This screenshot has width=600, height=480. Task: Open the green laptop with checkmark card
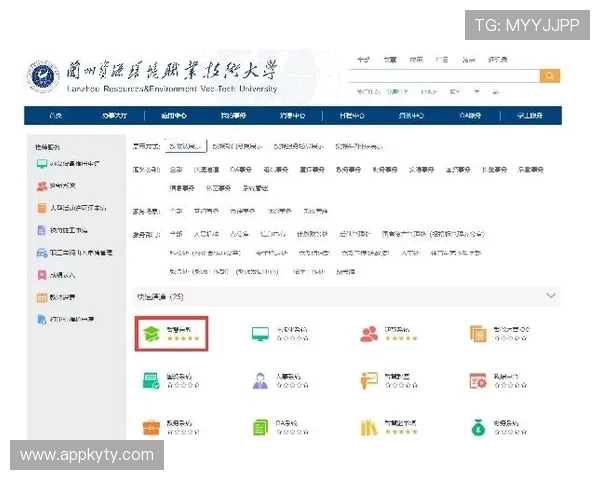tap(171, 380)
